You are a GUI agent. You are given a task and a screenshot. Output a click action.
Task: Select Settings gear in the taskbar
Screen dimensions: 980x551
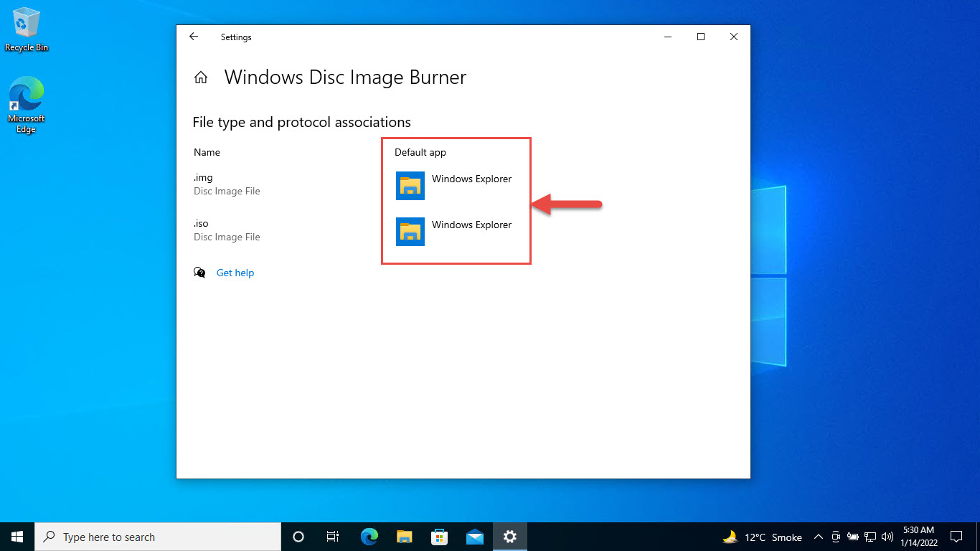point(510,537)
